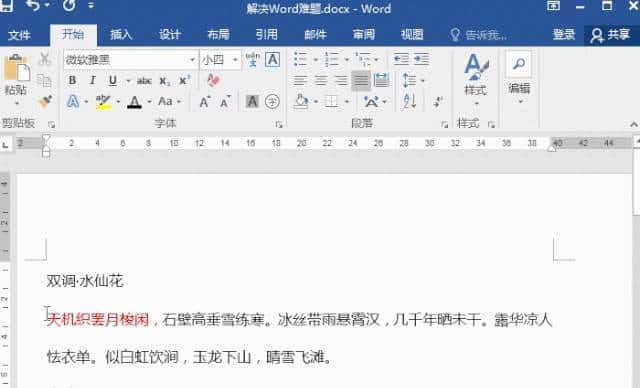Viewport: 640px width, 388px height.
Task: Open Ribbon Display Options icon
Action: click(553, 6)
